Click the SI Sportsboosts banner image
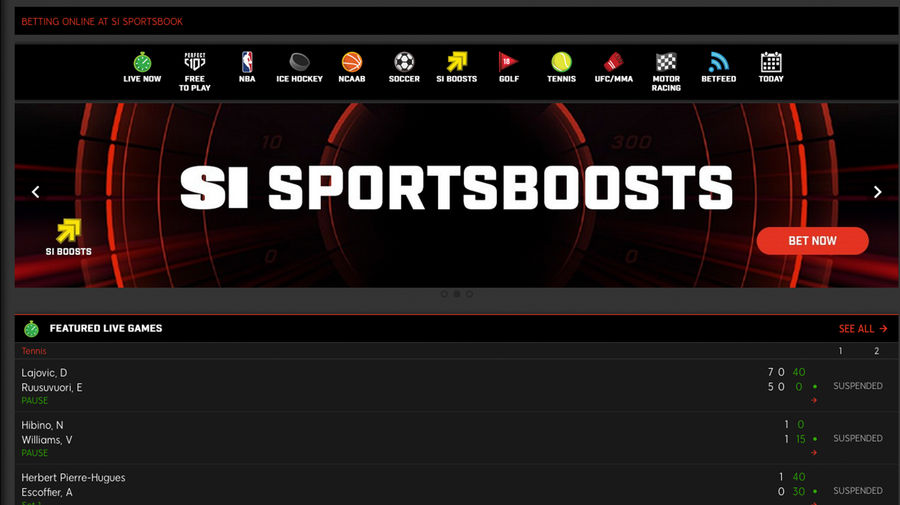This screenshot has width=900, height=505. 457,195
